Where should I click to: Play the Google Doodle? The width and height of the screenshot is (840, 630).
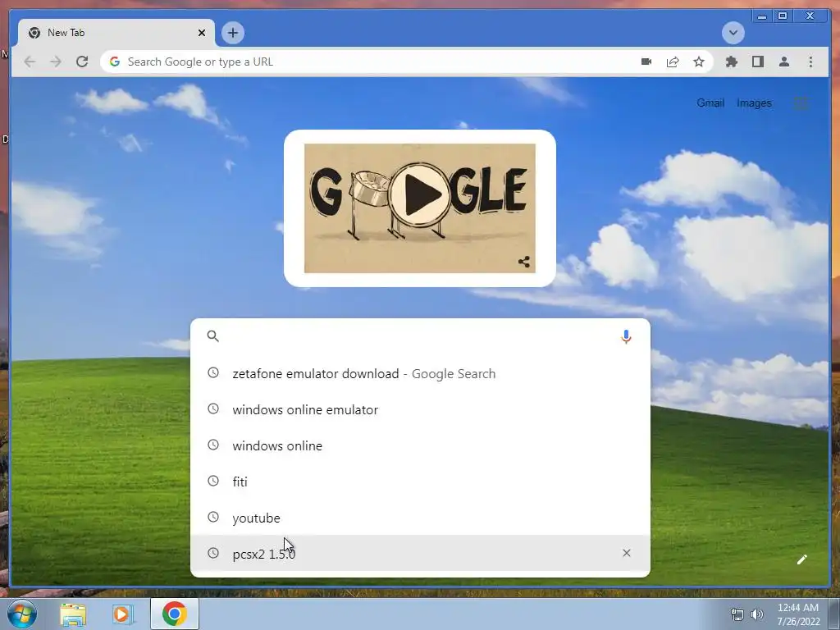[x=419, y=194]
